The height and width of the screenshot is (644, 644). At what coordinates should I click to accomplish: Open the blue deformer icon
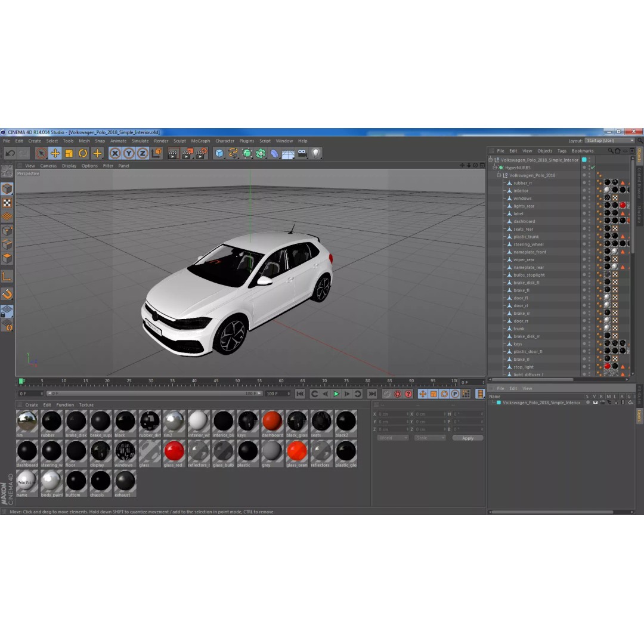click(x=274, y=153)
